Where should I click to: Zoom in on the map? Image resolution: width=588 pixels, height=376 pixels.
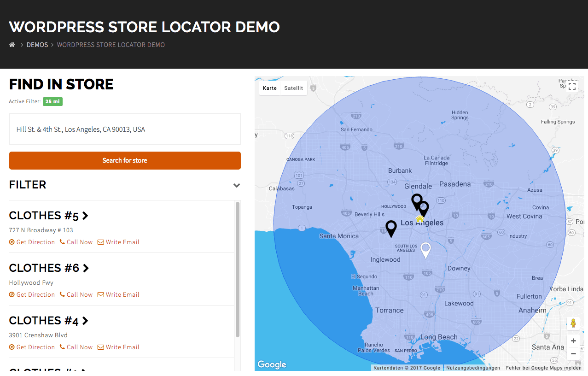pos(573,341)
